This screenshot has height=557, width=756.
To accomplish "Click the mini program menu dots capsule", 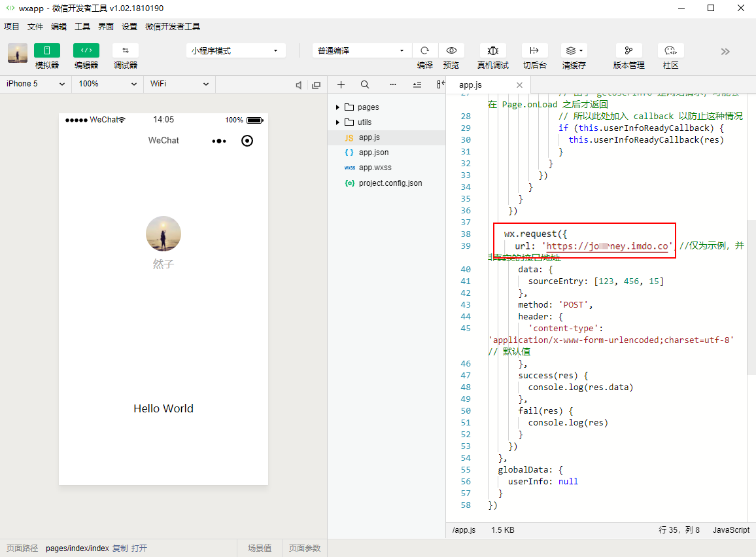I will click(219, 141).
